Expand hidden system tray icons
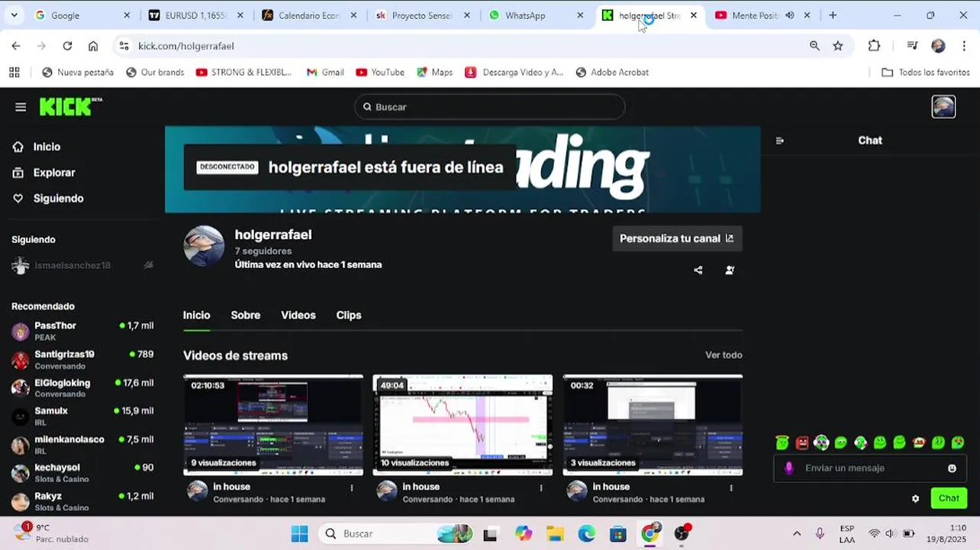Image resolution: width=980 pixels, height=550 pixels. pyautogui.click(x=797, y=533)
